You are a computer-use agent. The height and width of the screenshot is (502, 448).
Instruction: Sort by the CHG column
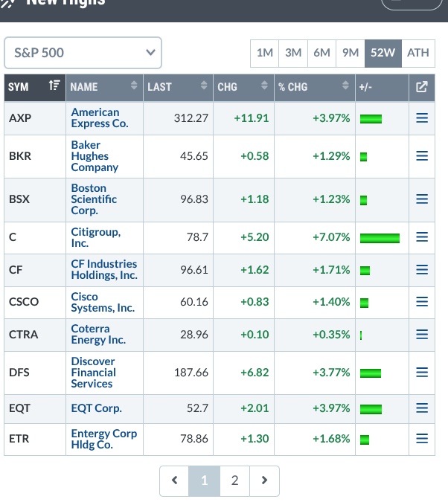(243, 87)
